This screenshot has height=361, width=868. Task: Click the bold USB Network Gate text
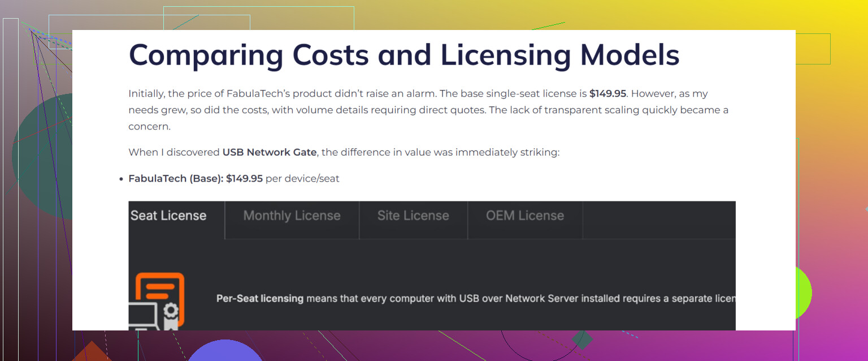point(269,152)
